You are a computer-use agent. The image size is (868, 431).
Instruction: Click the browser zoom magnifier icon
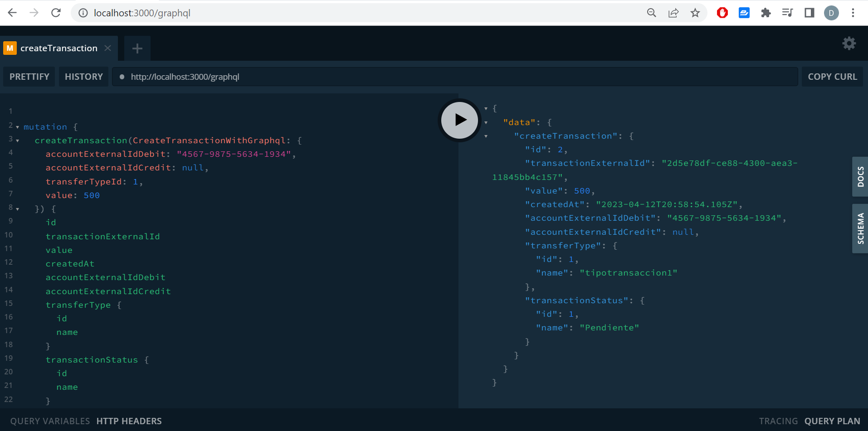pos(651,13)
